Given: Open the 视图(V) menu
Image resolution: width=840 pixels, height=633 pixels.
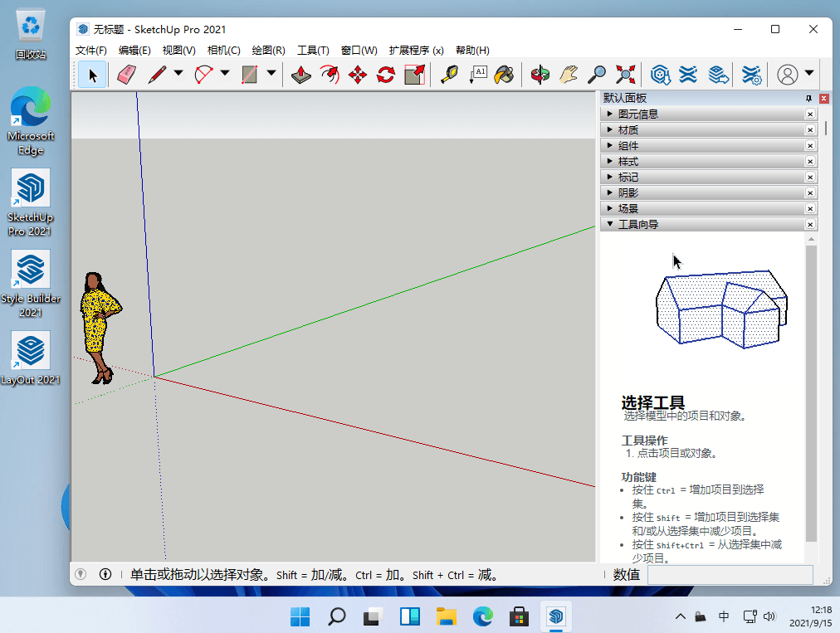Looking at the screenshot, I should pos(179,51).
